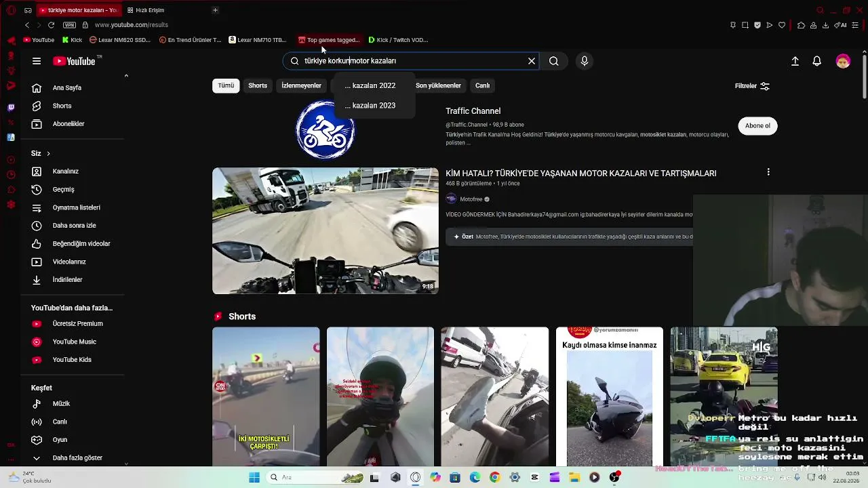Toggle the ad blocker shield icon
The image size is (868, 488).
[x=757, y=25]
